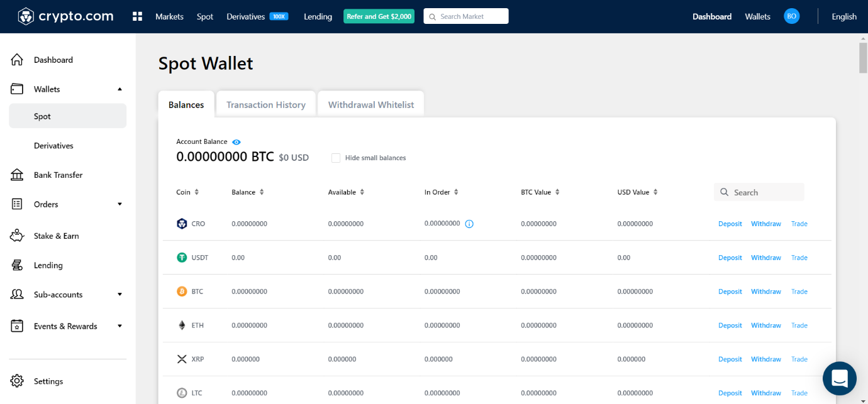Click the Orders list icon in the sidebar
Viewport: 868px width, 404px height.
17,204
